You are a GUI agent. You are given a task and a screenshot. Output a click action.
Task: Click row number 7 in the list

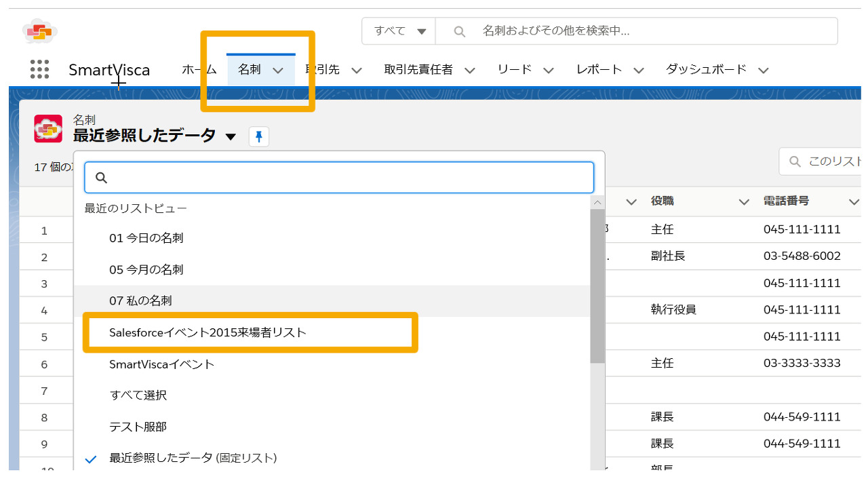(44, 391)
